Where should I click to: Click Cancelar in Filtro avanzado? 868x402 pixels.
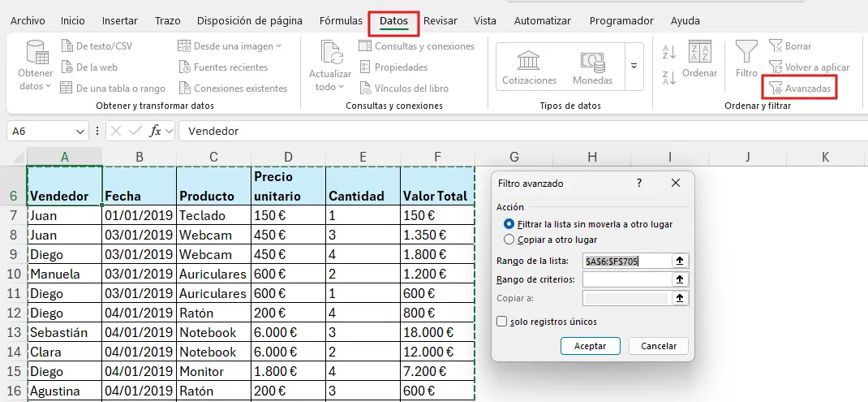point(658,346)
